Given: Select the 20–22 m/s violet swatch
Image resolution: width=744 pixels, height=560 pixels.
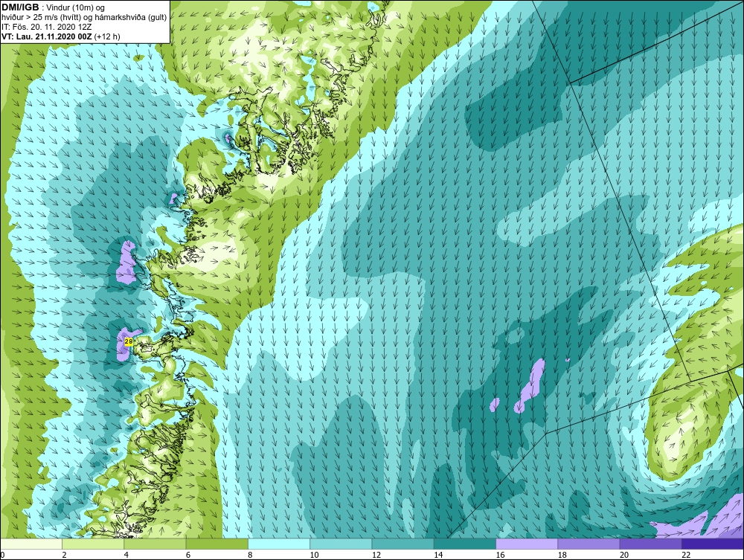Looking at the screenshot, I should tap(650, 544).
